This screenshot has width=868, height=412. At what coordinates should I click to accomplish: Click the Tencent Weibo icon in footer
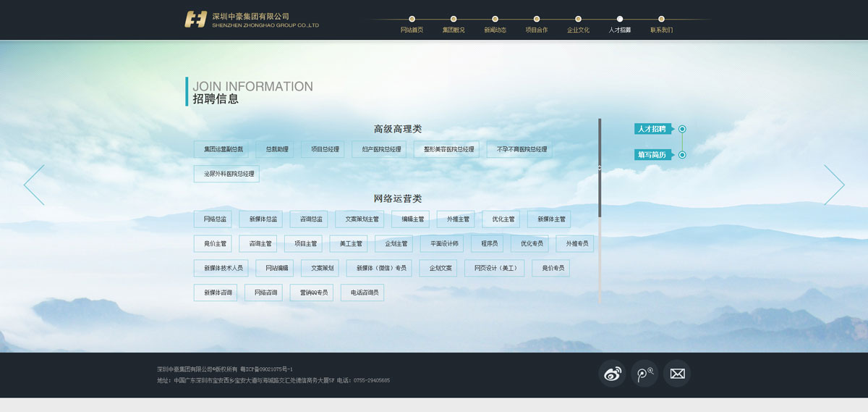(x=644, y=374)
